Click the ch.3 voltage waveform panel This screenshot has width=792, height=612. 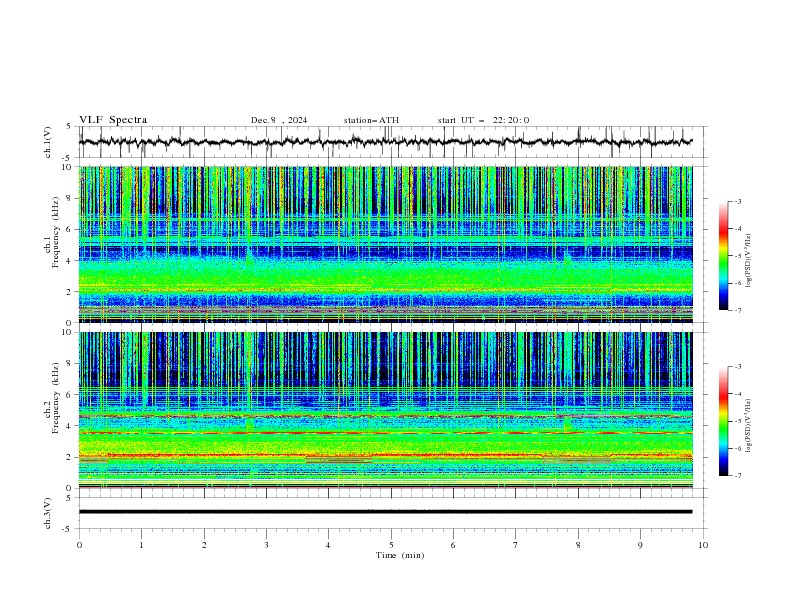coord(392,513)
